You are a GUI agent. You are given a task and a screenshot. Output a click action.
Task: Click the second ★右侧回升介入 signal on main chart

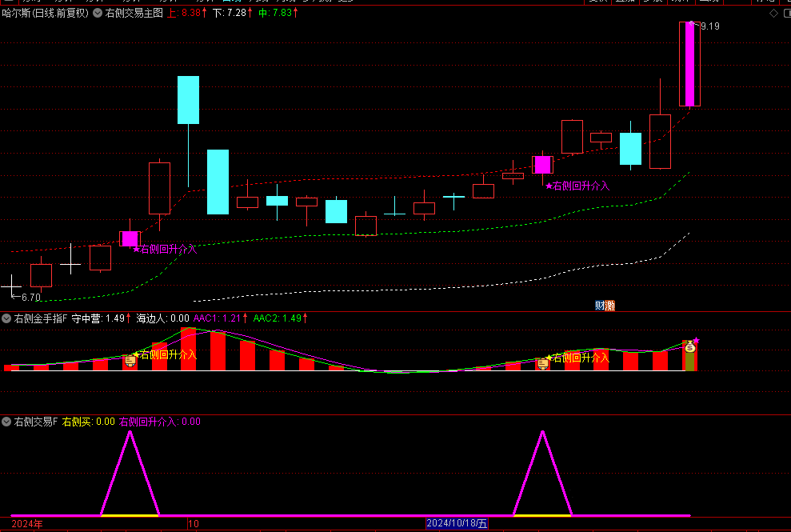coord(577,186)
